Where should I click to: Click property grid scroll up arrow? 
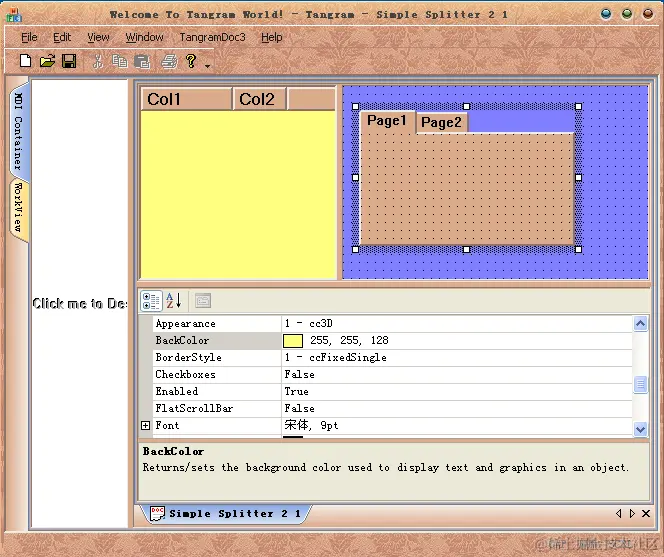click(640, 324)
